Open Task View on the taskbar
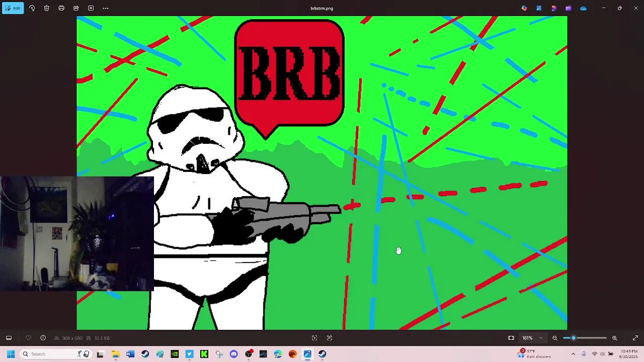 click(x=100, y=354)
